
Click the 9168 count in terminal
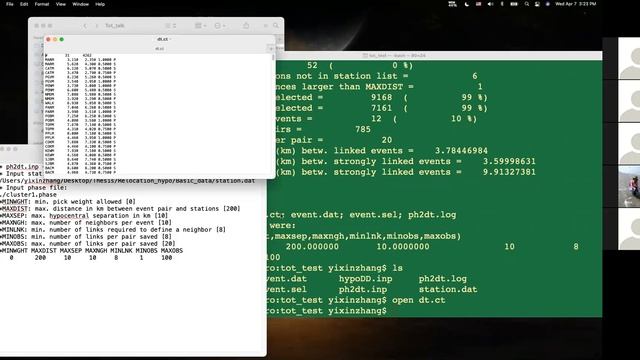(x=382, y=97)
